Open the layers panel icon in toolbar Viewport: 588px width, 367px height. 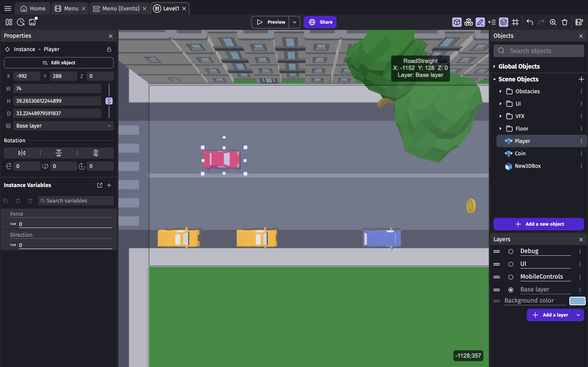(503, 22)
